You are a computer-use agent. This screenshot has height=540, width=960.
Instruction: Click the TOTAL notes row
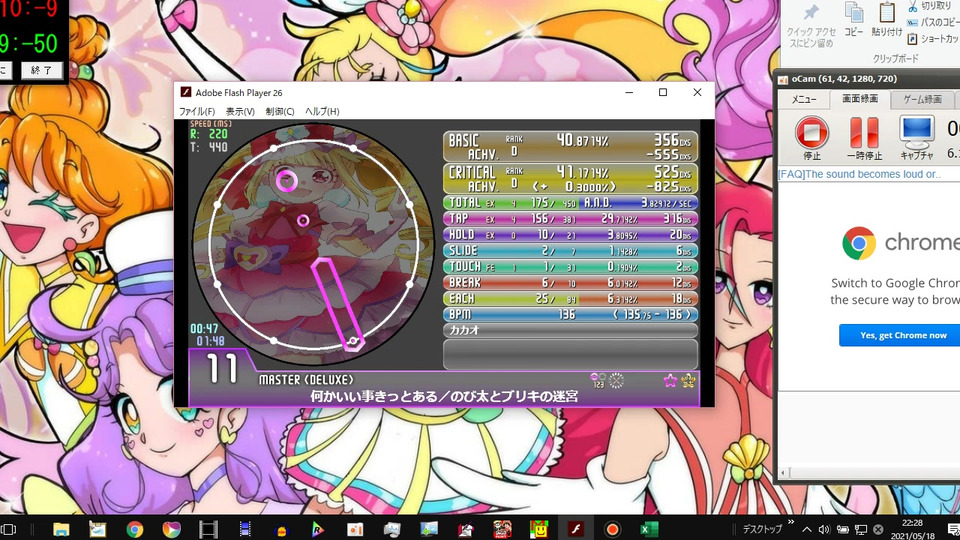(x=570, y=203)
